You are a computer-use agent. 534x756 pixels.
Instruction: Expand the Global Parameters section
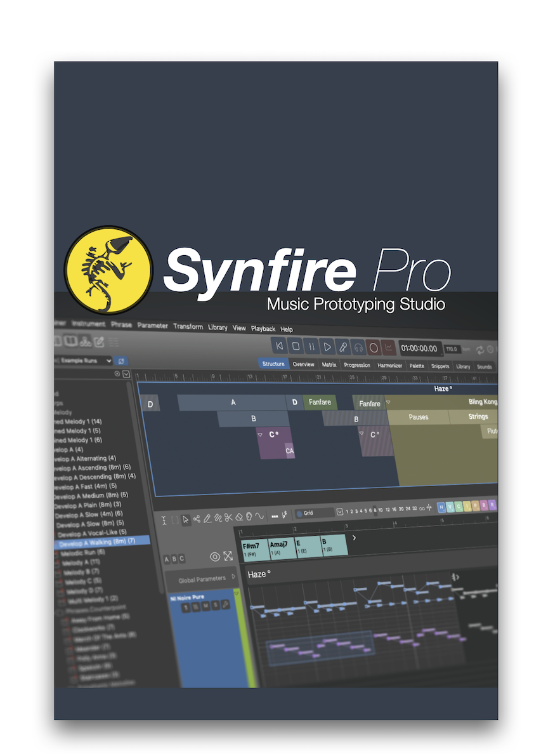233,576
